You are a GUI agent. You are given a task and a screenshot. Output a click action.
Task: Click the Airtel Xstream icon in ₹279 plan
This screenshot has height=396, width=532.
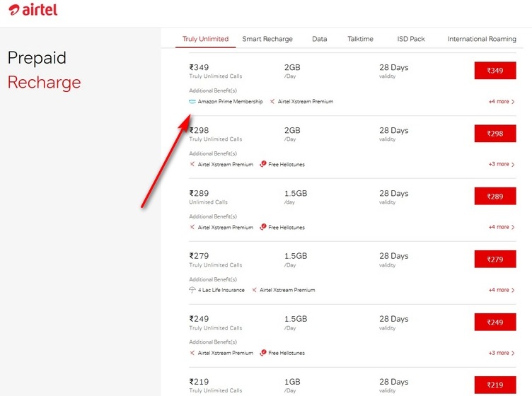[254, 290]
